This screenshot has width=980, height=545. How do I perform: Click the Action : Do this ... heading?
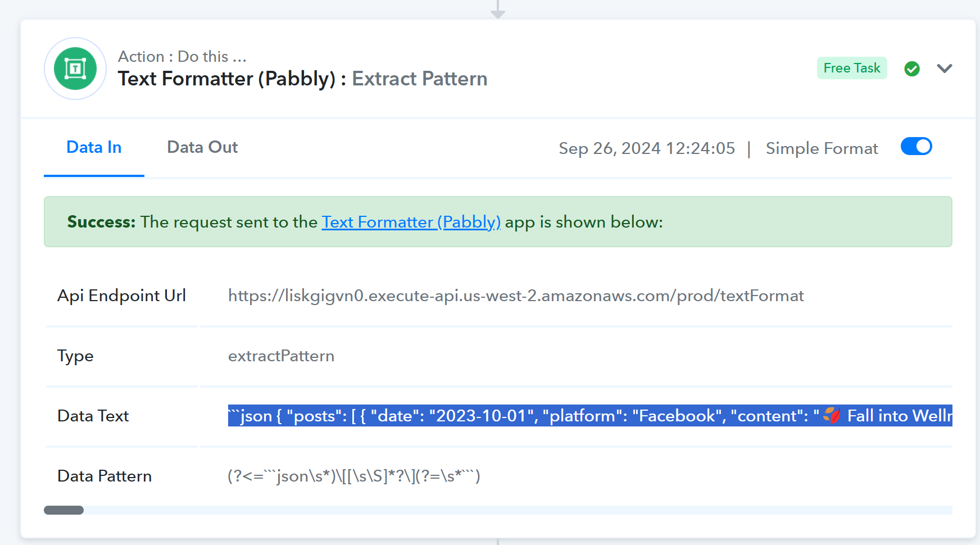point(182,56)
